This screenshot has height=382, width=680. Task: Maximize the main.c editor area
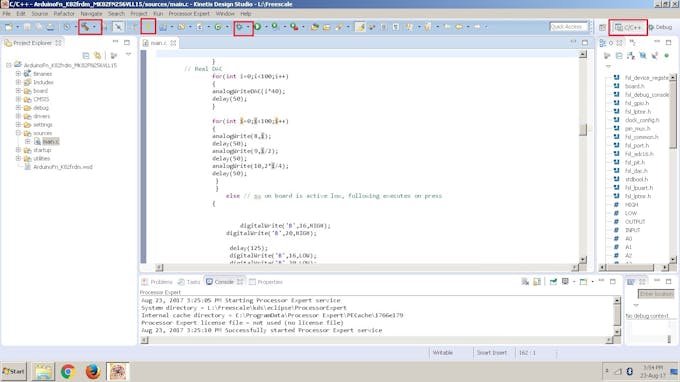click(x=585, y=42)
